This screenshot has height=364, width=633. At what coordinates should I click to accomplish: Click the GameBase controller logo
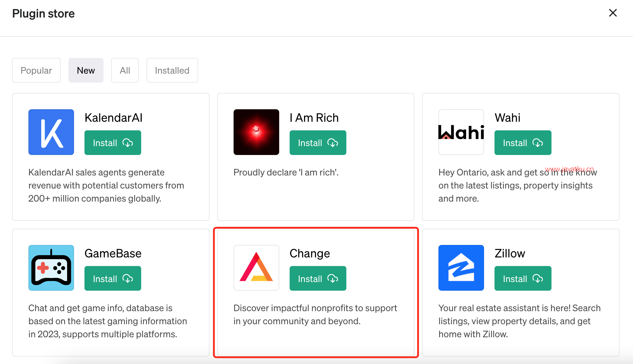point(51,268)
